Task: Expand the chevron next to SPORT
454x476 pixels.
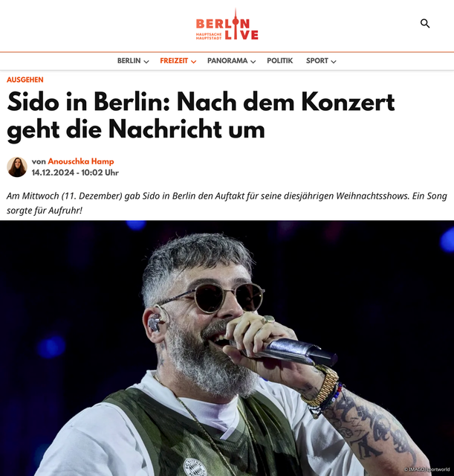Action: (x=334, y=62)
